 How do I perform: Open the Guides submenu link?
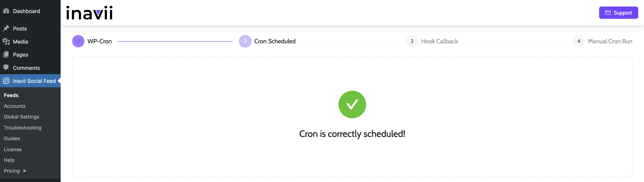(12, 138)
